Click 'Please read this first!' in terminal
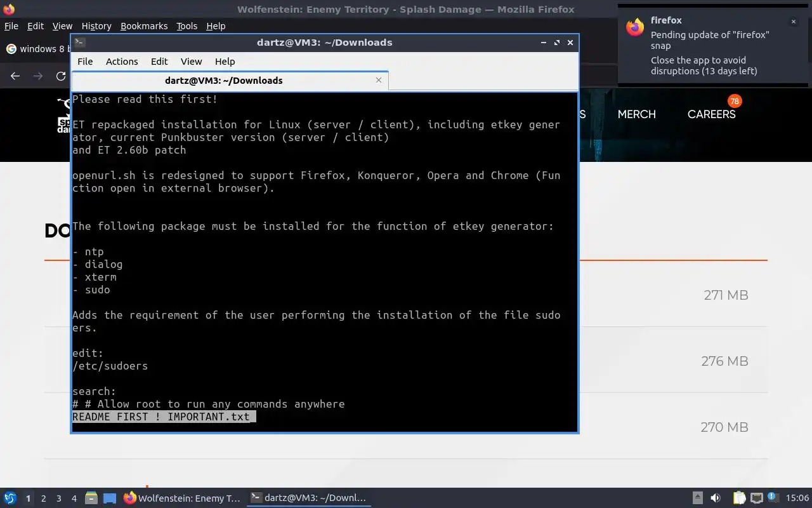The image size is (812, 508). click(x=145, y=99)
